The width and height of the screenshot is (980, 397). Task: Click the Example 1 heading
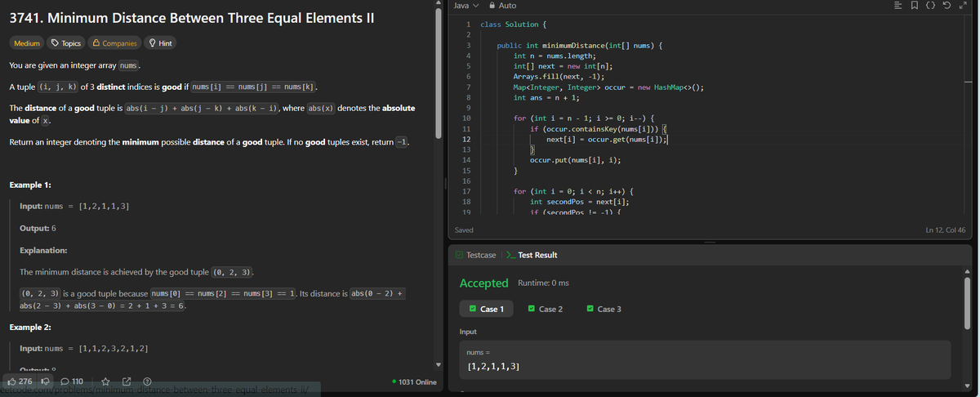30,185
